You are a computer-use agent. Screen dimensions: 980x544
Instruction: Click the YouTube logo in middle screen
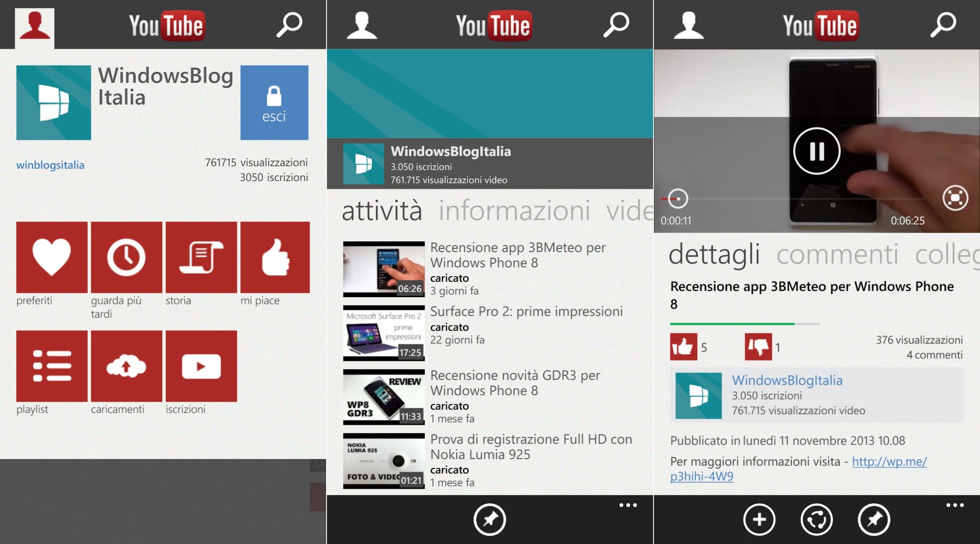(493, 25)
